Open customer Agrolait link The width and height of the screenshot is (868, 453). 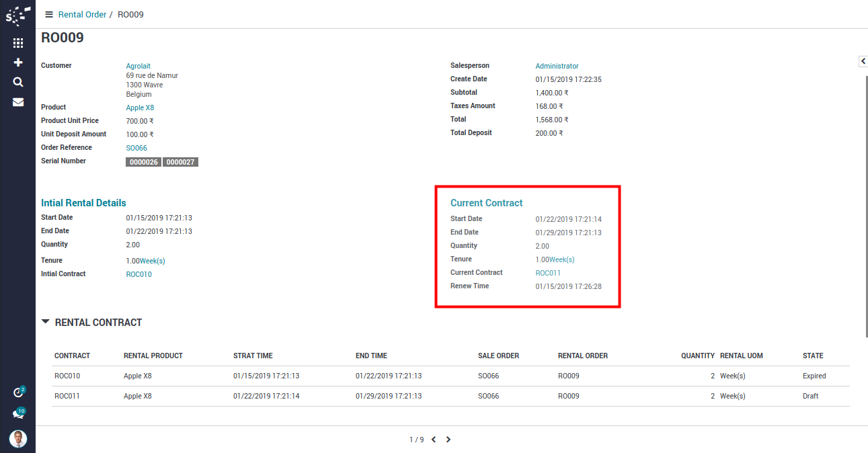[x=139, y=66]
